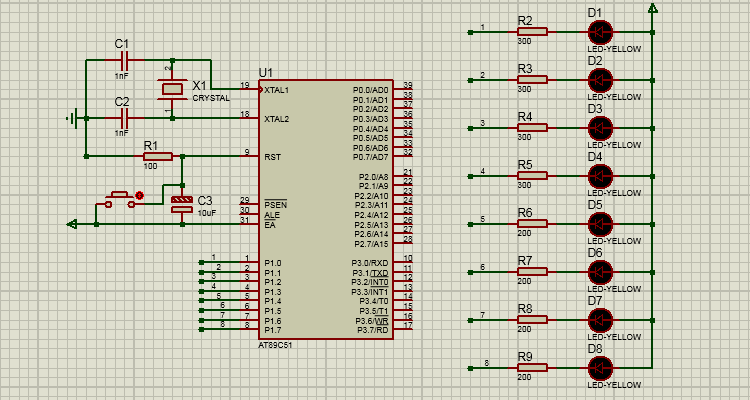This screenshot has height=400, width=750.
Task: Select resistor R6 200 ohm
Action: (x=532, y=224)
